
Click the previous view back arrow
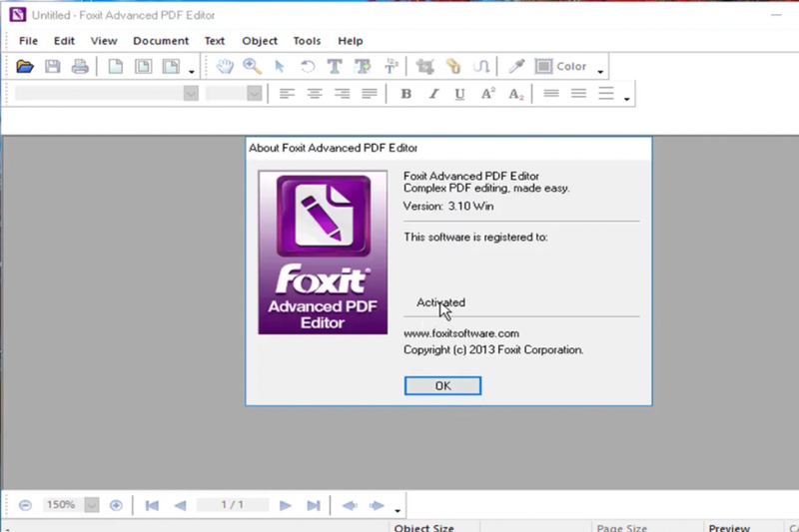pyautogui.click(x=350, y=505)
